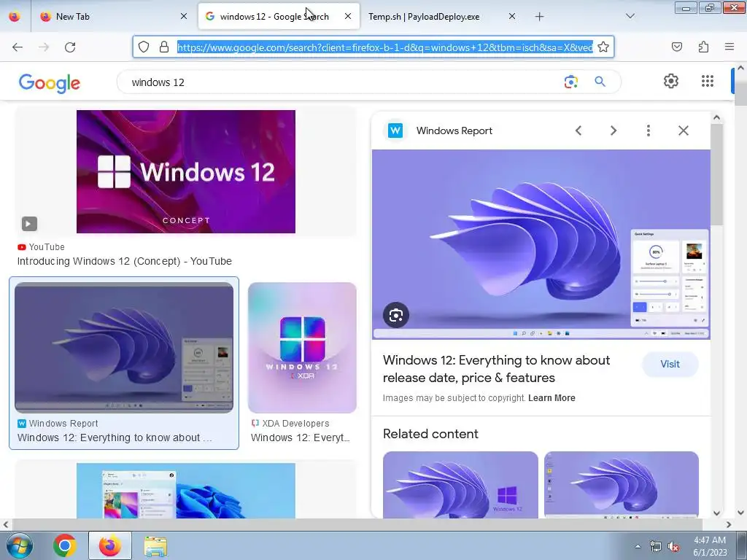Close the Temp.sh tab
Image resolution: width=747 pixels, height=560 pixels.
(511, 16)
